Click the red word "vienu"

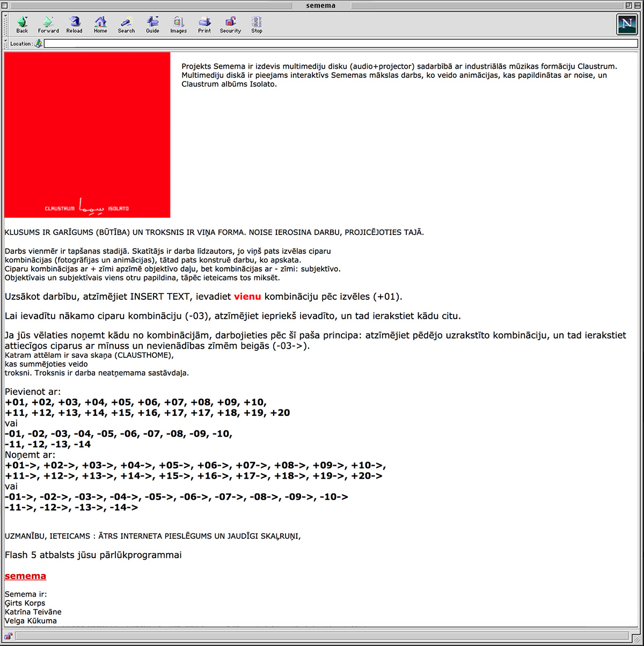point(247,296)
